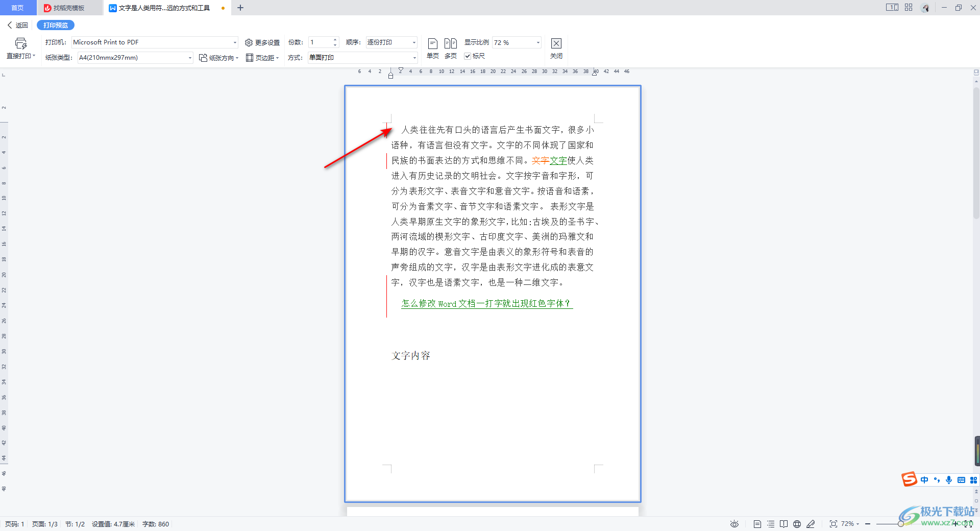Toggle Sogou punctuation mode icon
The height and width of the screenshot is (531, 980).
(937, 480)
